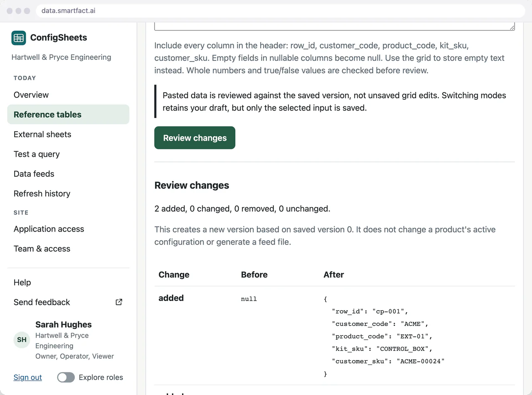Screen dimensions: 532x395
Task: Open Application access settings
Action: click(x=68, y=229)
